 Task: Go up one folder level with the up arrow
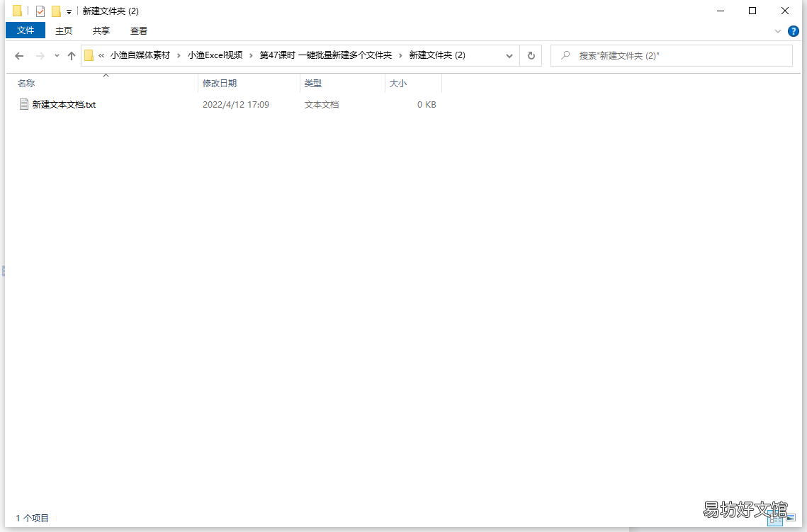(72, 55)
